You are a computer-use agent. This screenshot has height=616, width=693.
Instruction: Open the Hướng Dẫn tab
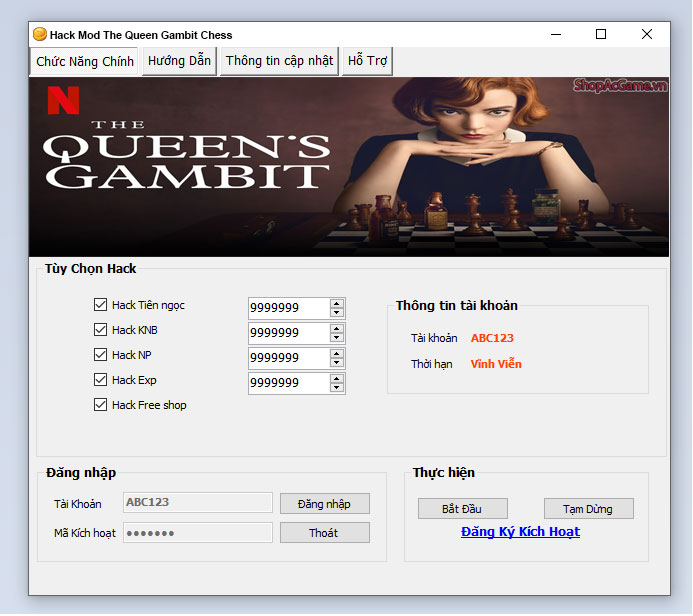click(x=179, y=61)
